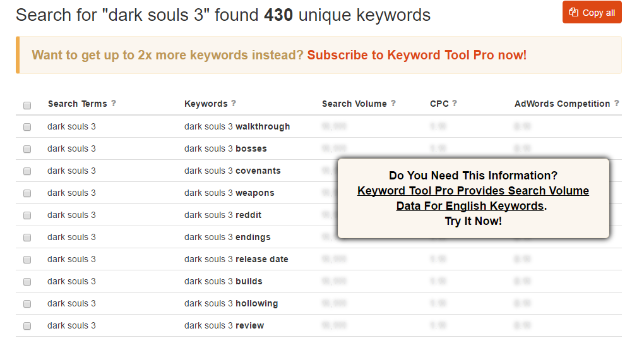Sort by Search Volume column header
Image resolution: width=644 pixels, height=338 pixels.
pyautogui.click(x=354, y=104)
